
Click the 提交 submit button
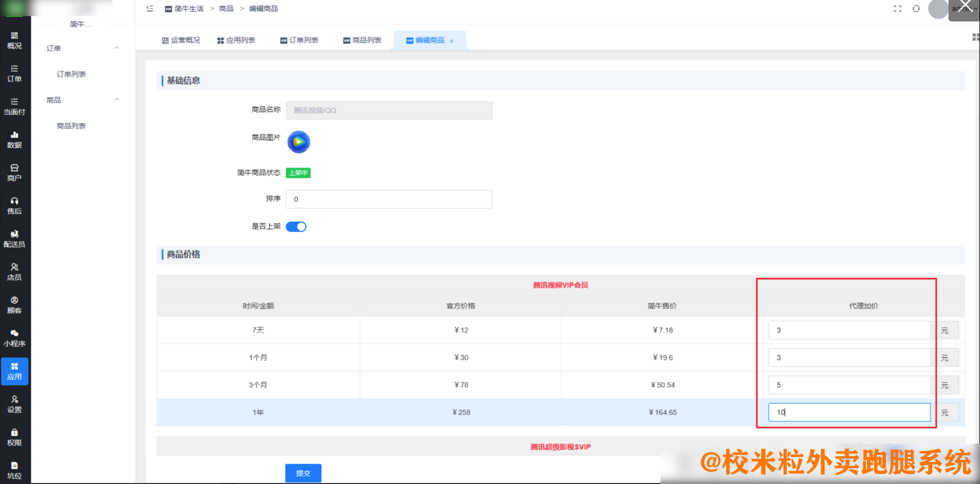click(303, 473)
